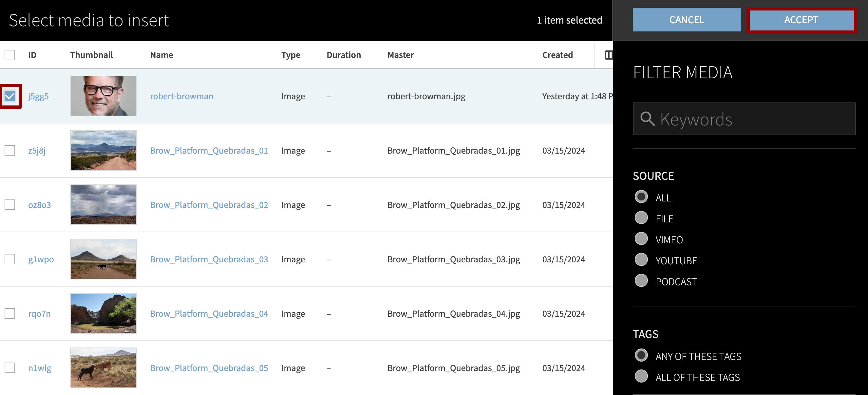
Task: Uncheck the robert-browman row checkbox
Action: tap(10, 96)
